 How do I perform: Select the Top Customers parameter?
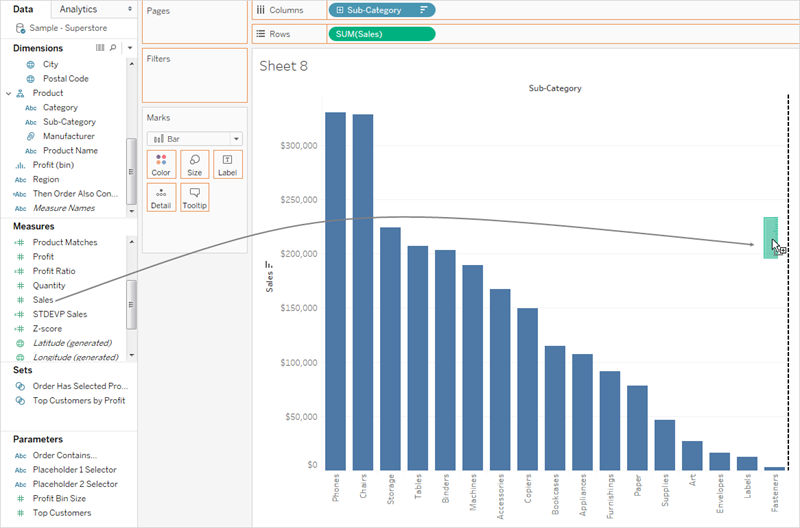coord(62,513)
